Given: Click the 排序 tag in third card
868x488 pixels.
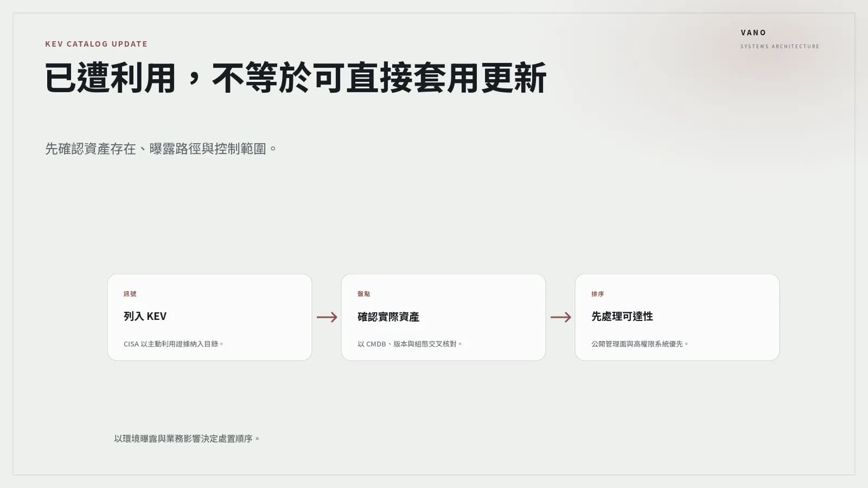Looking at the screenshot, I should (598, 294).
